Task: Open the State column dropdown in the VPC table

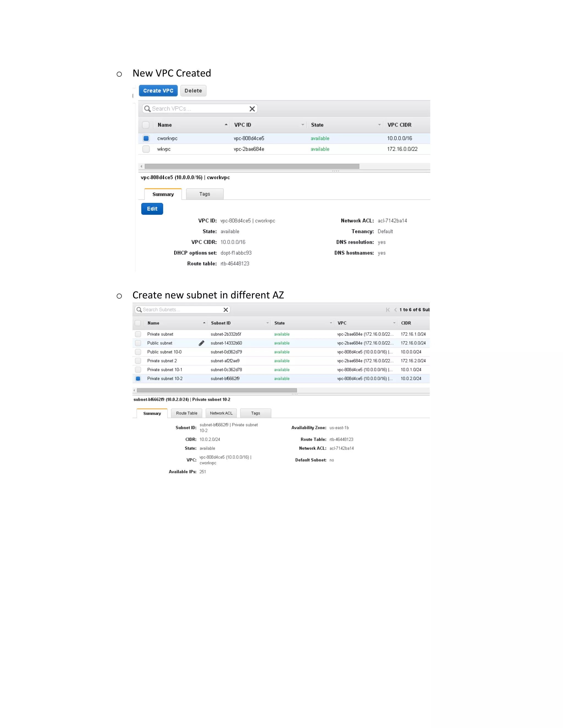Action: (379, 125)
